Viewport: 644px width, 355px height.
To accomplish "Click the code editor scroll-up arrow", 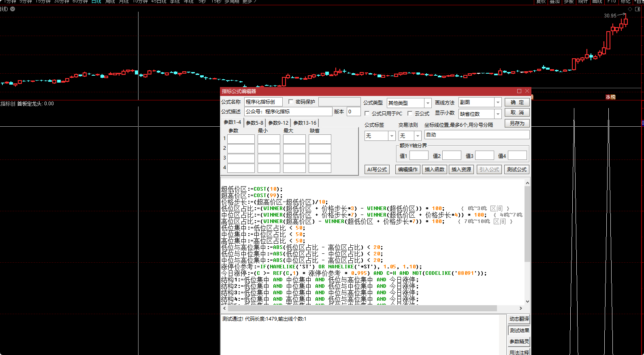I will [527, 183].
